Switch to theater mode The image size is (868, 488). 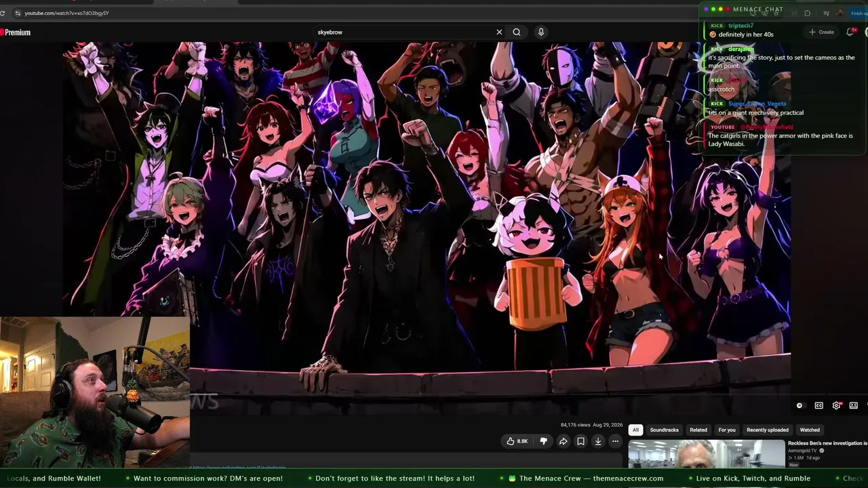[854, 405]
